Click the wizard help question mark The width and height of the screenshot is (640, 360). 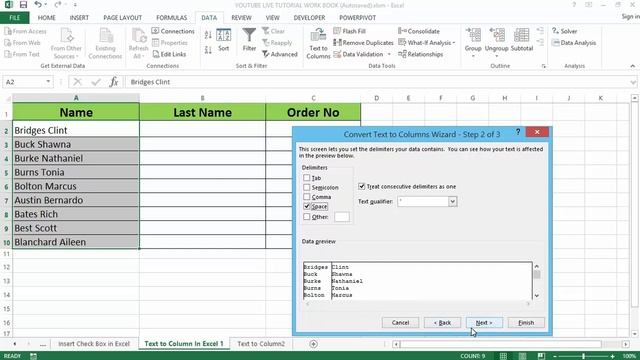(518, 132)
